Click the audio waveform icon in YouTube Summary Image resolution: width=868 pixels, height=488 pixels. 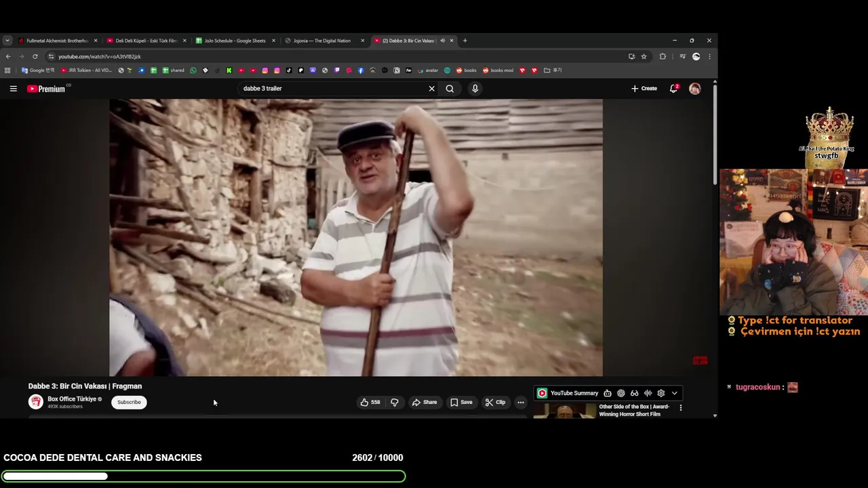(648, 393)
